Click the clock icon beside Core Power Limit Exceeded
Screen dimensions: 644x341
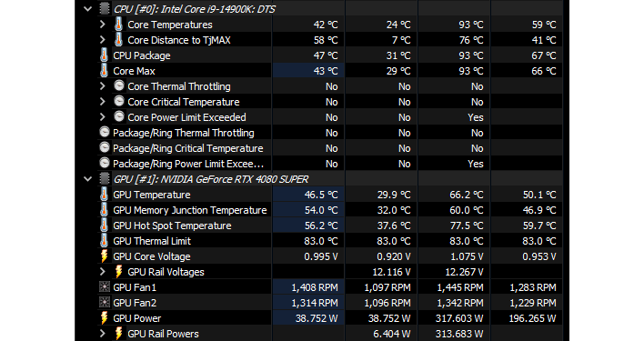click(x=119, y=116)
